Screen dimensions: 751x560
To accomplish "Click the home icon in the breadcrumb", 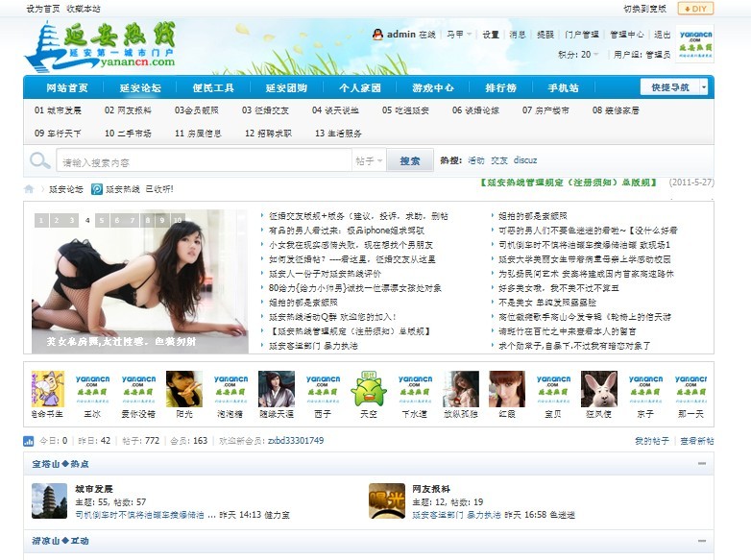I will pos(29,189).
